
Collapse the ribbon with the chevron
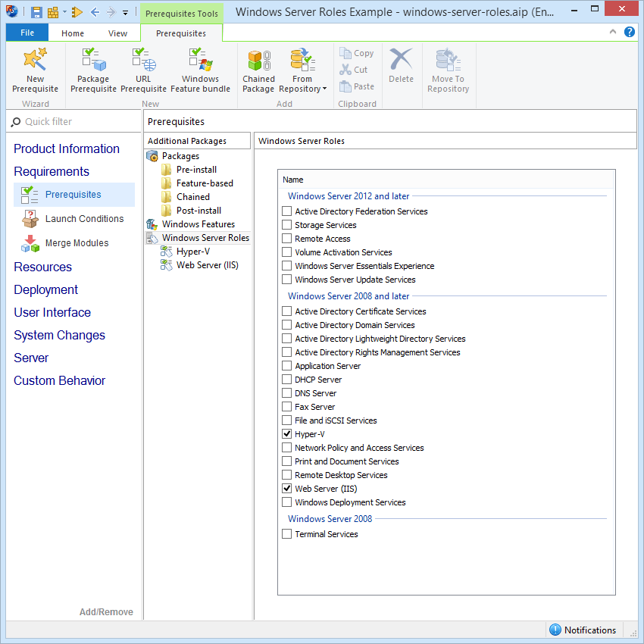(x=612, y=32)
